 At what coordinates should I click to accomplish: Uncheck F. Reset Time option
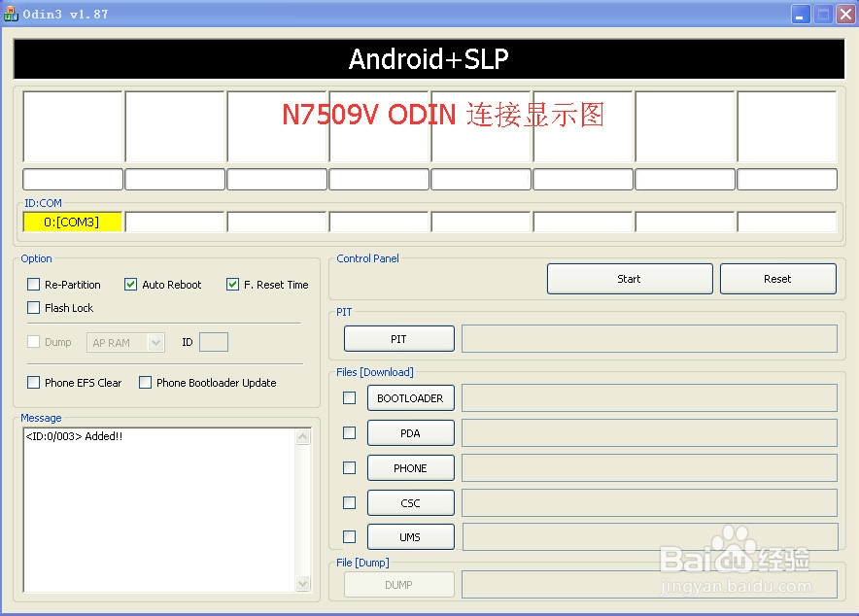[x=232, y=284]
